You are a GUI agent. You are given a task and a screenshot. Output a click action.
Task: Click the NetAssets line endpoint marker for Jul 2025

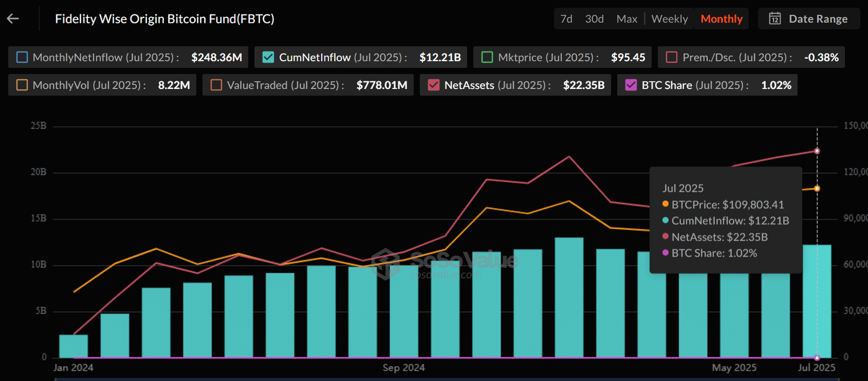click(817, 151)
